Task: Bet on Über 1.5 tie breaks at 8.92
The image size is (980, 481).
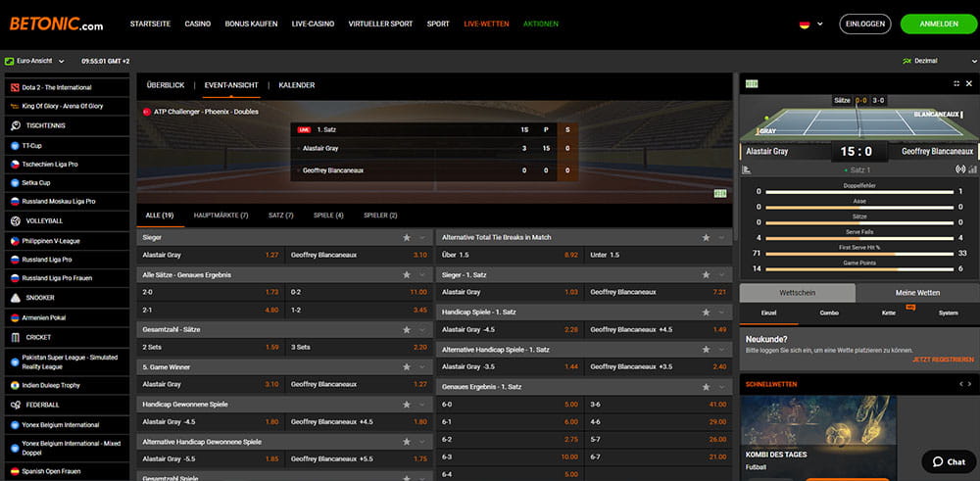Action: pos(510,255)
